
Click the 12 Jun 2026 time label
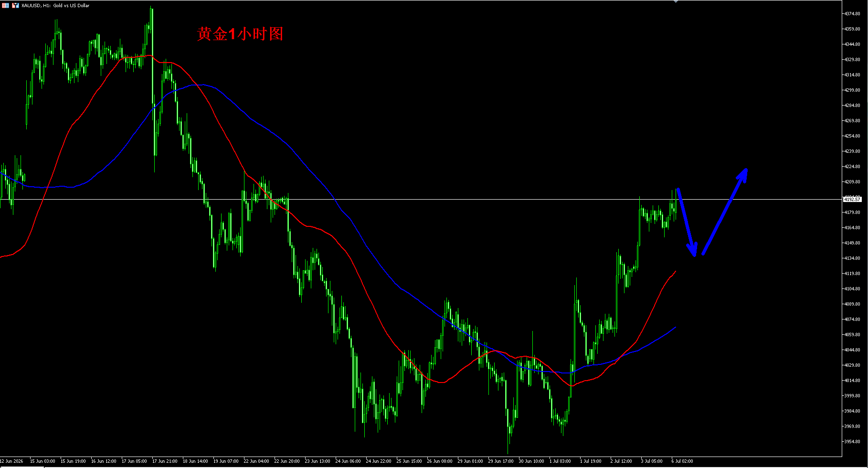[x=11, y=461]
